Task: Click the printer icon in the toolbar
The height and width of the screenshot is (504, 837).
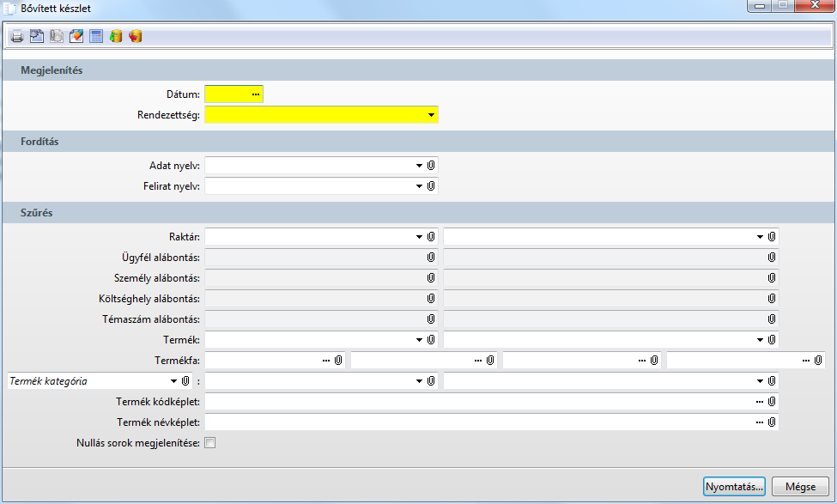Action: [x=17, y=37]
